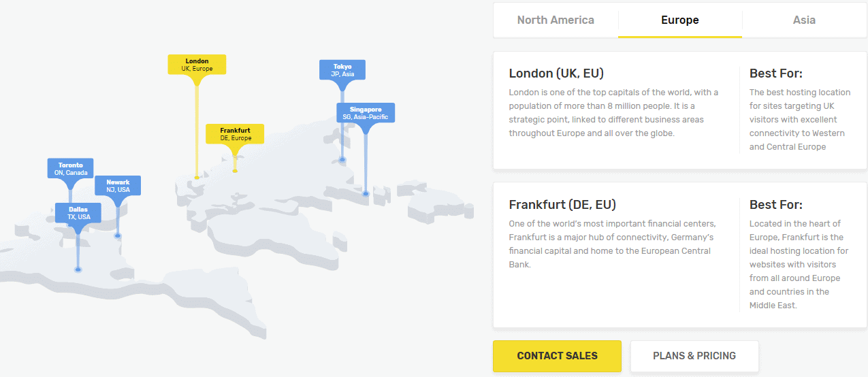Viewport: 868px width, 377px height.
Task: Click the Contact Sales button
Action: click(x=557, y=356)
